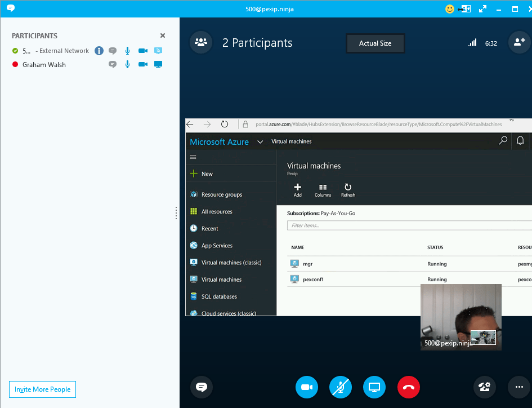
Task: Sort by the NAME column header
Action: (298, 247)
